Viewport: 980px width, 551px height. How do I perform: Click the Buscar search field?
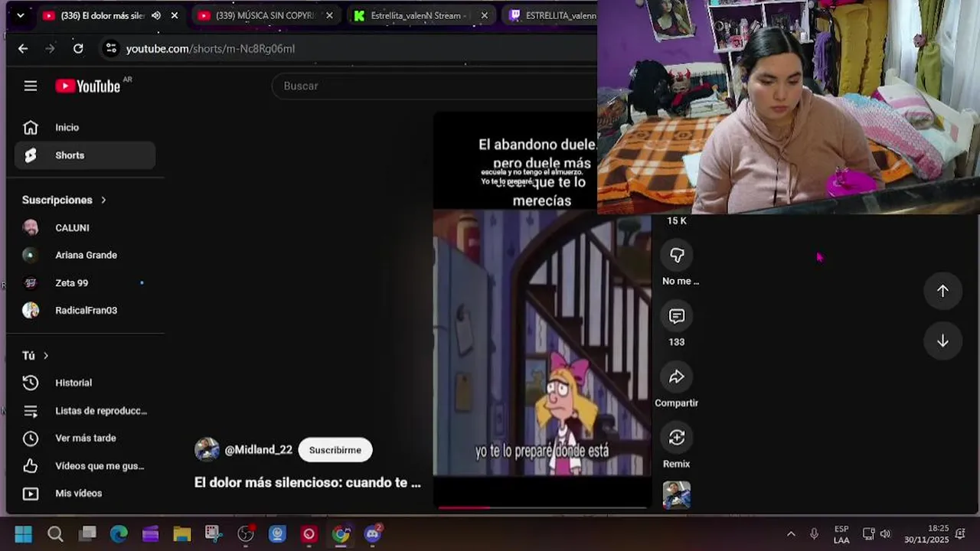(x=434, y=86)
